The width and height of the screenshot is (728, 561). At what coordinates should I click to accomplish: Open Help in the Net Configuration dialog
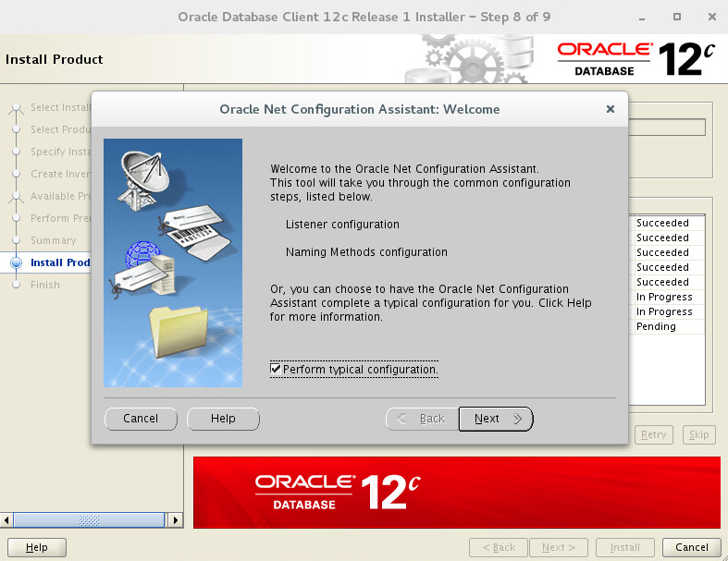(223, 419)
